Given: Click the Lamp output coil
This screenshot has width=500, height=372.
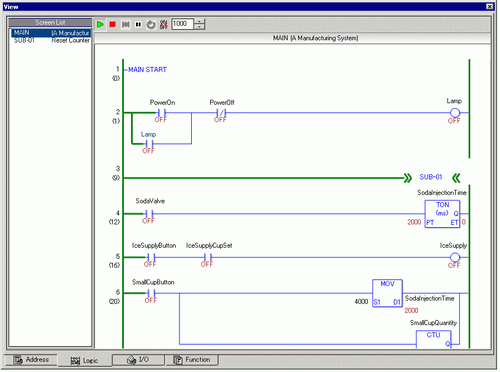Looking at the screenshot, I should tap(455, 113).
